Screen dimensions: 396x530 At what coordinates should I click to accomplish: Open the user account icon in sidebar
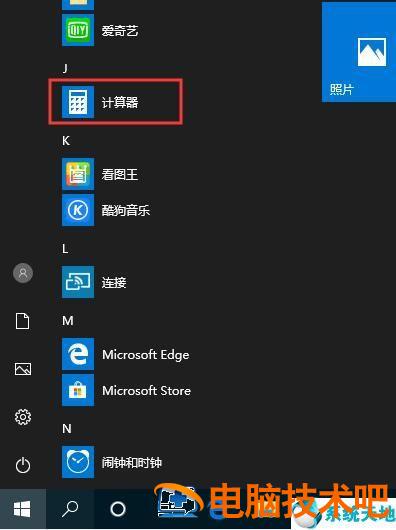pos(23,273)
